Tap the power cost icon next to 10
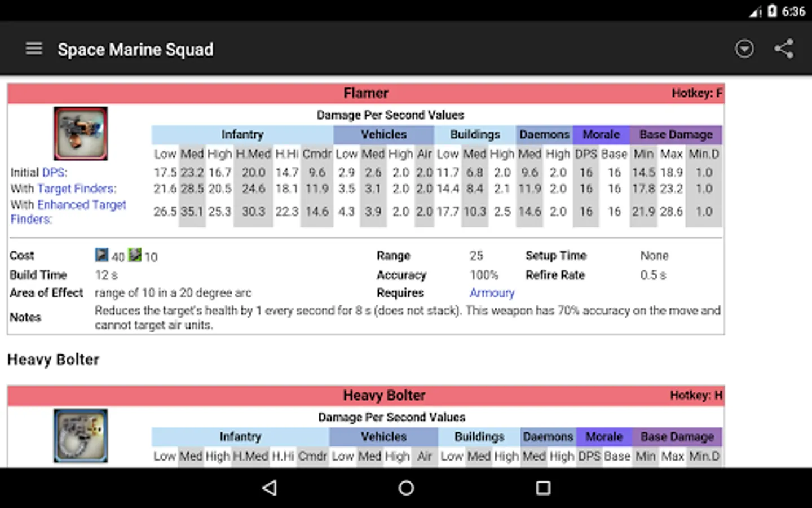812x508 pixels. [x=135, y=255]
